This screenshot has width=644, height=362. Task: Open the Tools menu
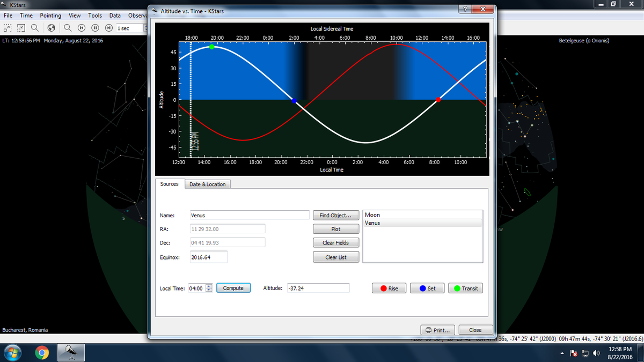tap(95, 16)
